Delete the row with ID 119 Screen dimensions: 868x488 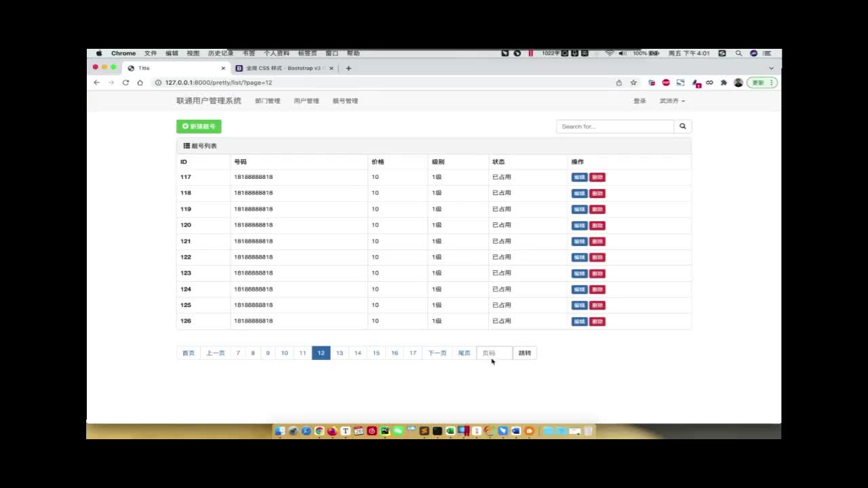597,209
